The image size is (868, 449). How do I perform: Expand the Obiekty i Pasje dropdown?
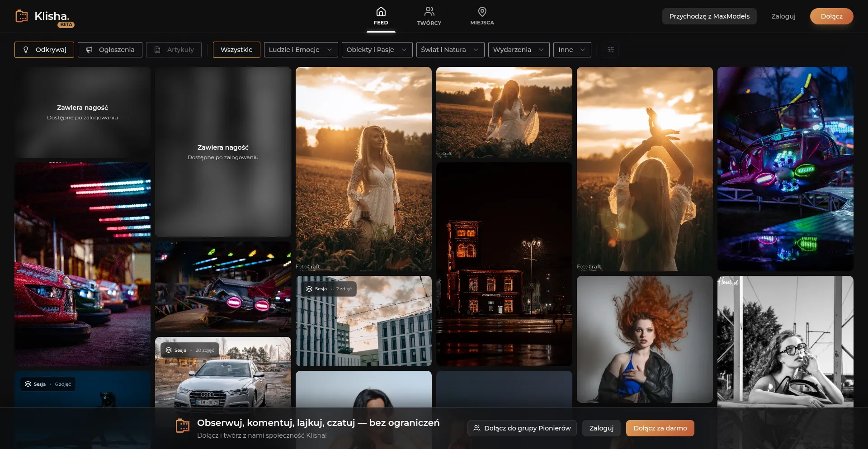point(377,50)
